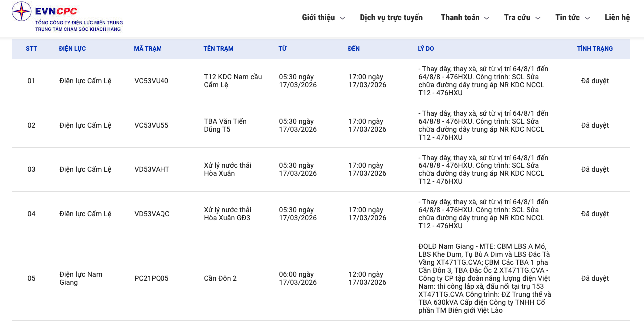Select station code VC53VU40

point(152,81)
